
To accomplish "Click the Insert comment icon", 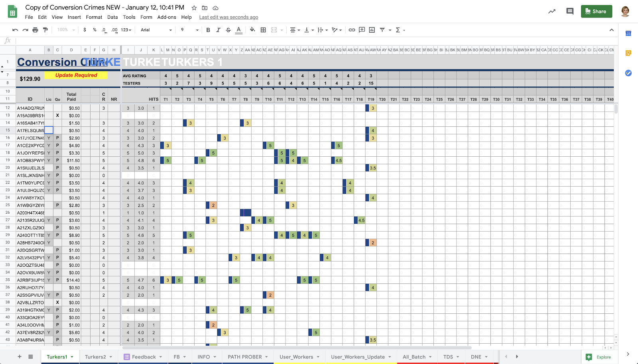I will point(362,30).
